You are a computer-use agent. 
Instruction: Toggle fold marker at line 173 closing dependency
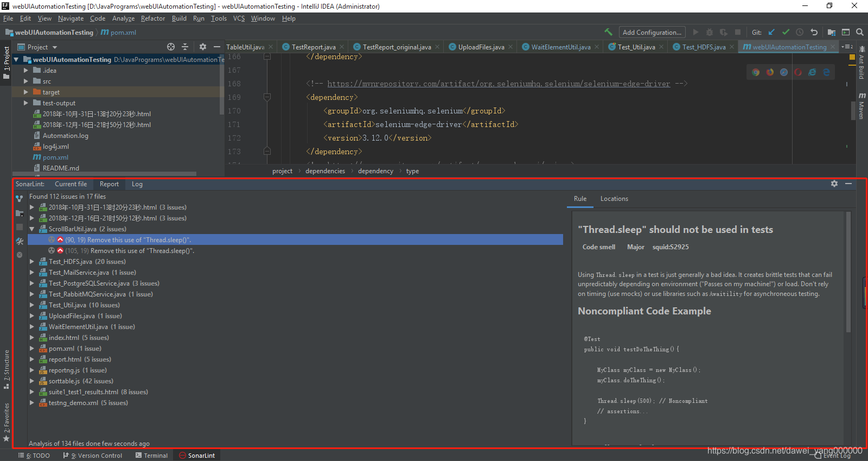tap(267, 151)
